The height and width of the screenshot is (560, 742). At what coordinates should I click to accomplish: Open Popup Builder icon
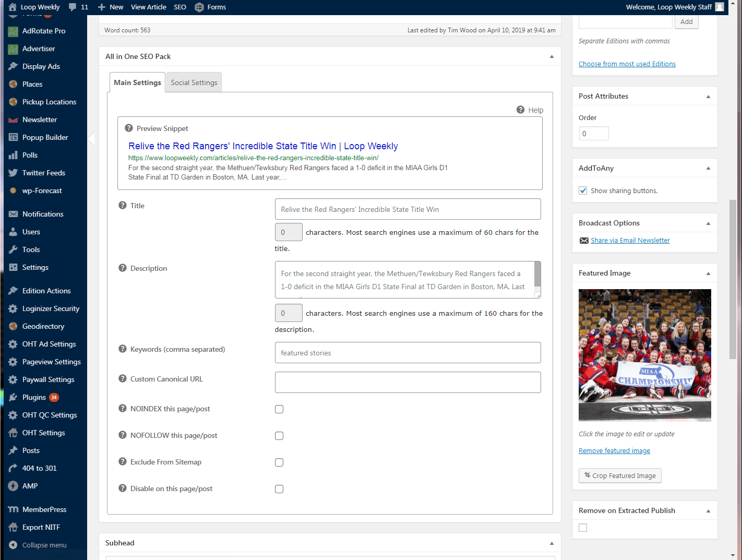[13, 137]
